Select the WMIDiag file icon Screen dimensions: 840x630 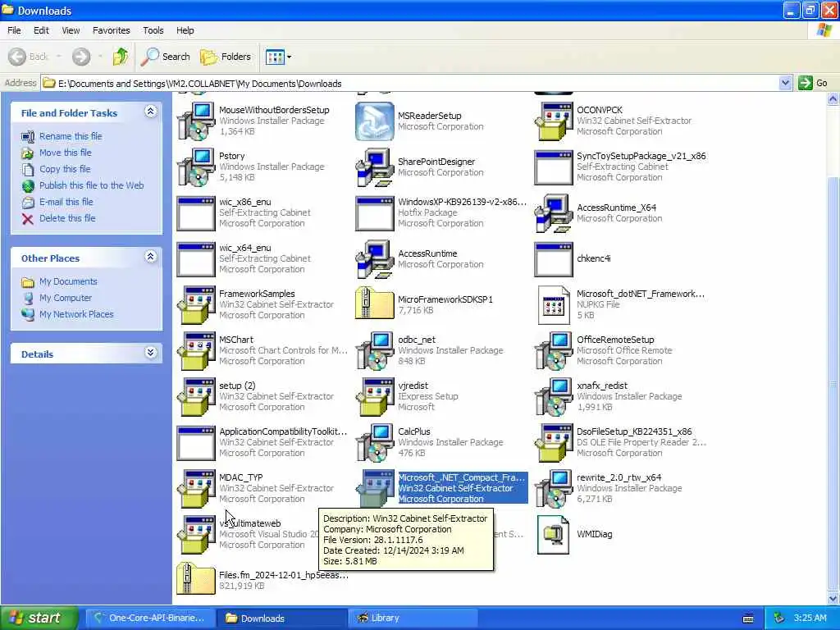point(554,535)
